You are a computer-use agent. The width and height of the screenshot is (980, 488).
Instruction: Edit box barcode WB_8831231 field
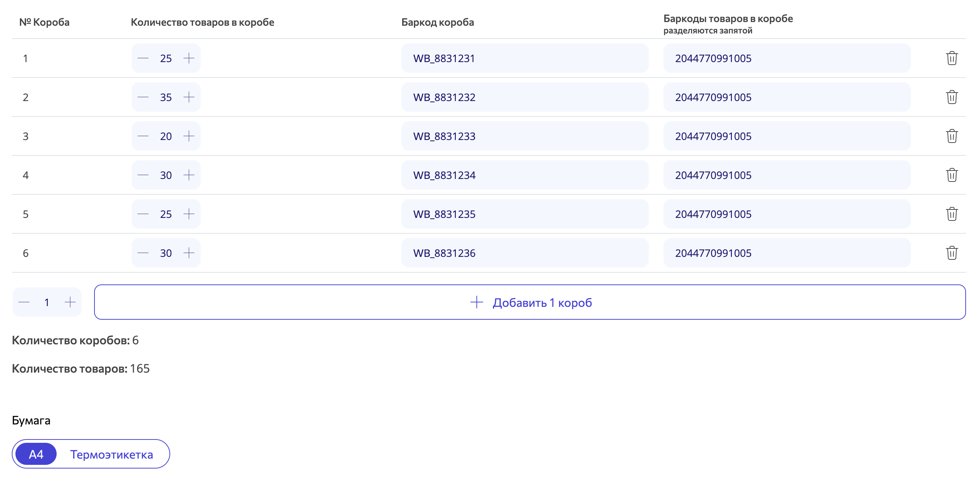coord(525,58)
